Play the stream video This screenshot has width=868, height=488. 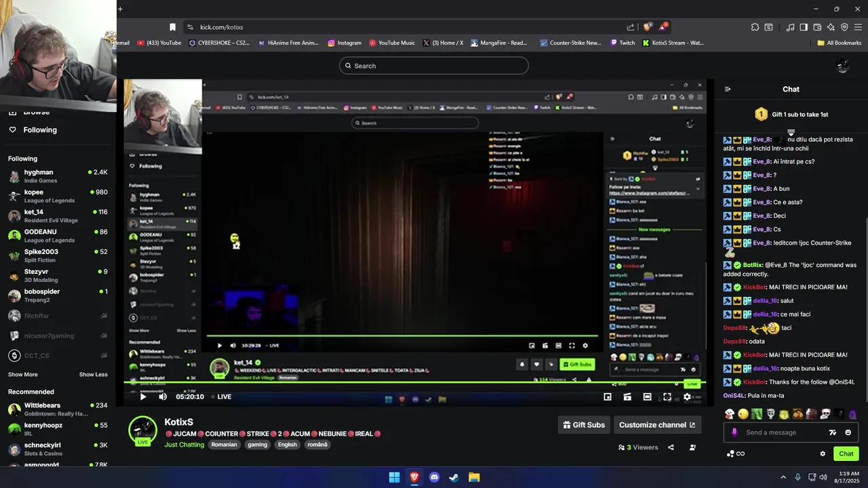pos(143,397)
